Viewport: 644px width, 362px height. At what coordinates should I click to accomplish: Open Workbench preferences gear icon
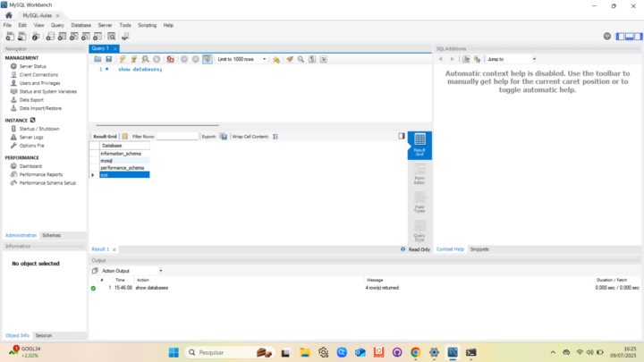tap(607, 36)
